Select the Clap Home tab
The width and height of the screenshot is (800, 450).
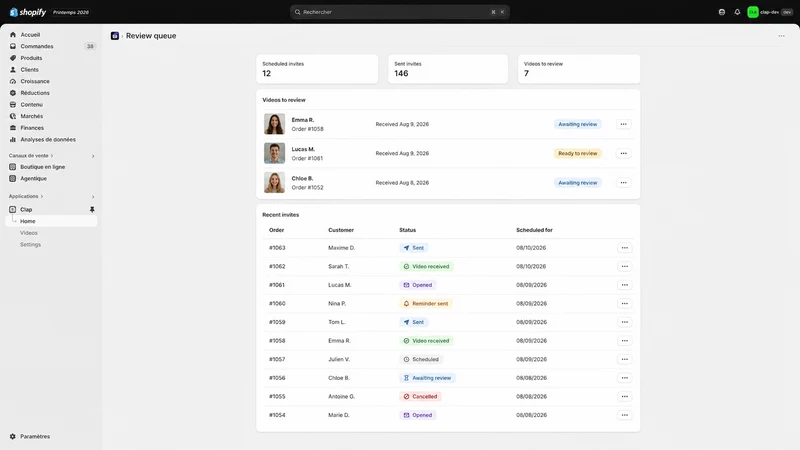point(51,221)
